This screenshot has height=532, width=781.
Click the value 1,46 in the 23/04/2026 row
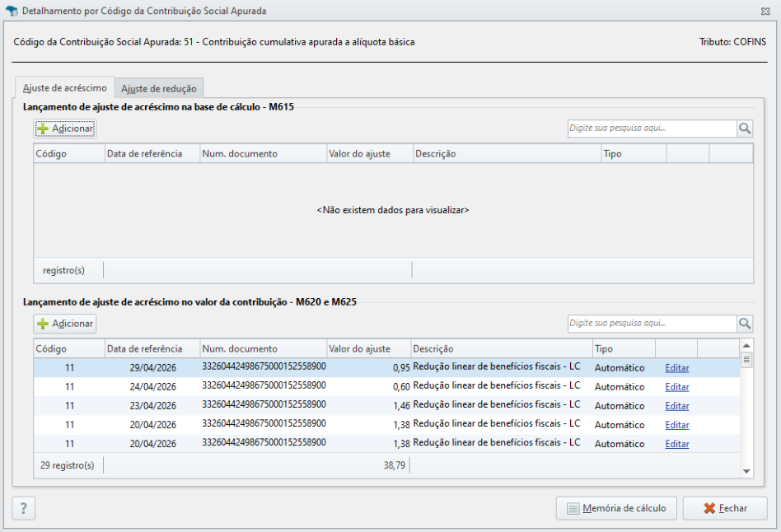click(x=401, y=405)
